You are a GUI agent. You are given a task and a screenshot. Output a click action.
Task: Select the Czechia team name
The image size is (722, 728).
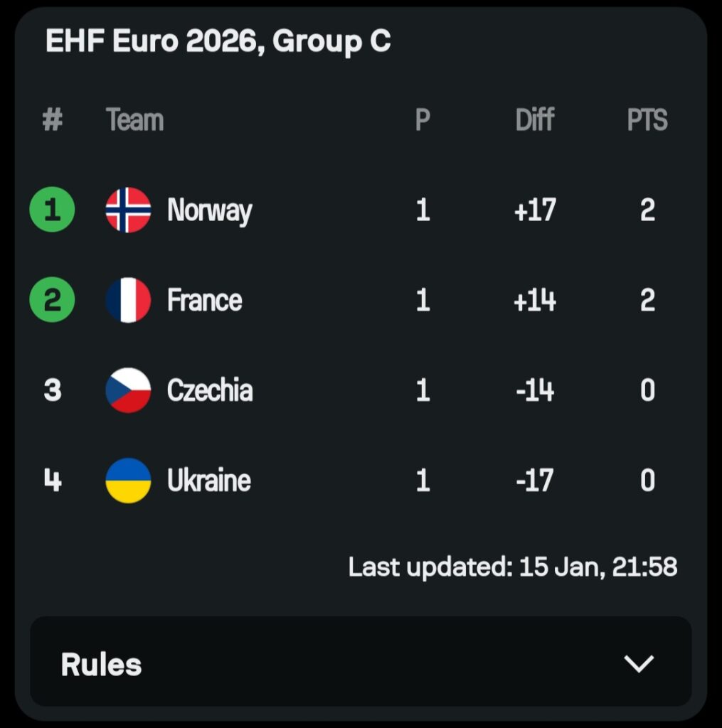click(x=210, y=390)
